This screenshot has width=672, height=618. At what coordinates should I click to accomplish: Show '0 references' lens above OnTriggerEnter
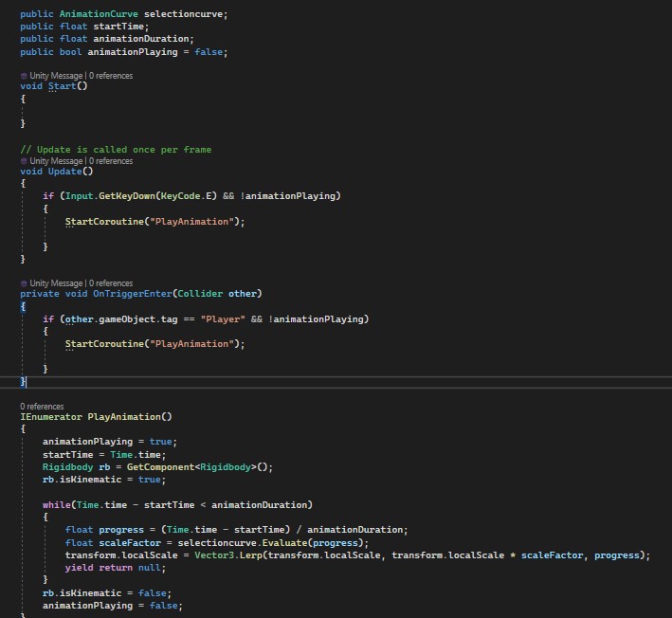(111, 283)
